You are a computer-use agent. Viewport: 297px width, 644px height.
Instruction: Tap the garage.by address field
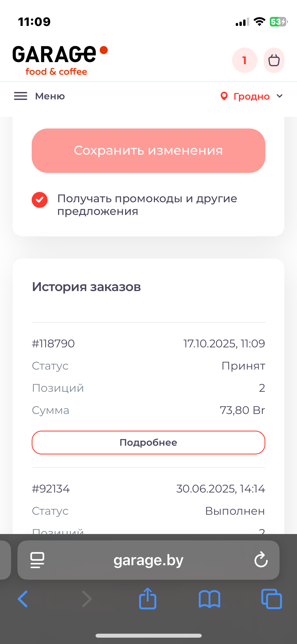(x=148, y=560)
